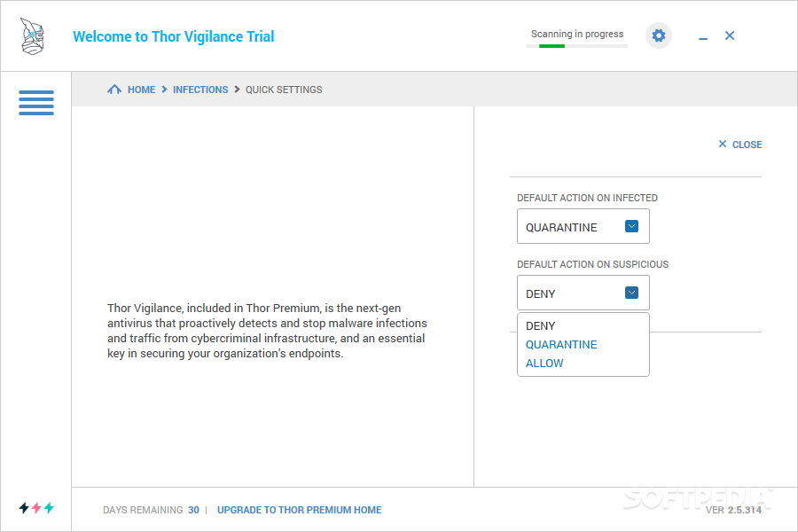
Task: Click the three lightning bolts icon
Action: (x=36, y=507)
